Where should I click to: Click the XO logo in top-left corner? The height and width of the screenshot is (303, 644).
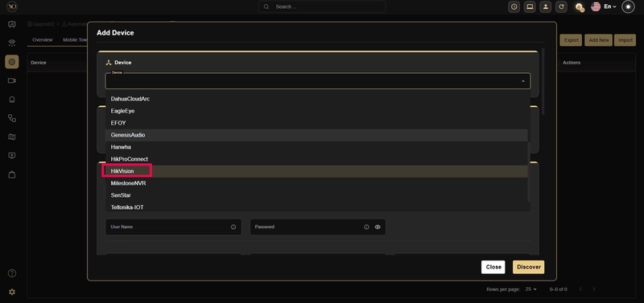(12, 6)
